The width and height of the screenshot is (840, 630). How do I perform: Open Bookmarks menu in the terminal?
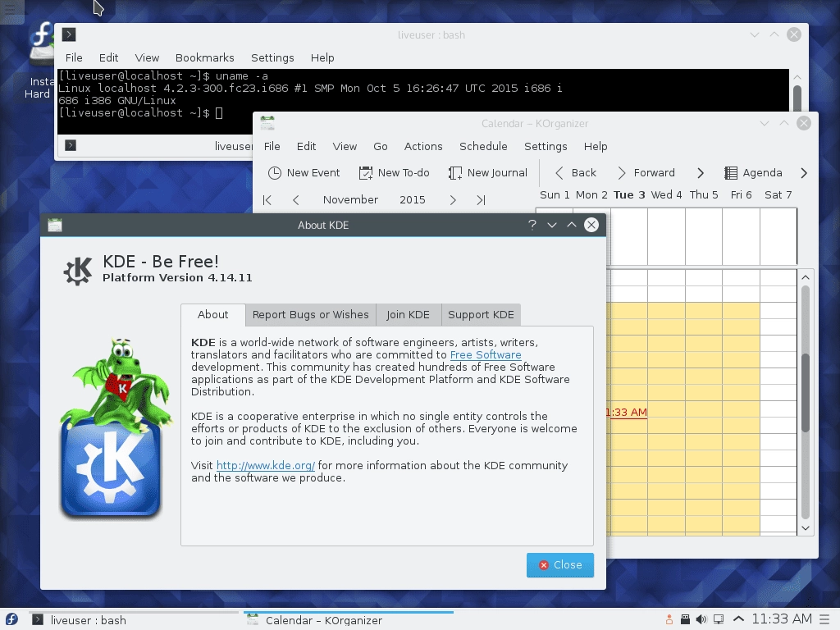pyautogui.click(x=204, y=57)
